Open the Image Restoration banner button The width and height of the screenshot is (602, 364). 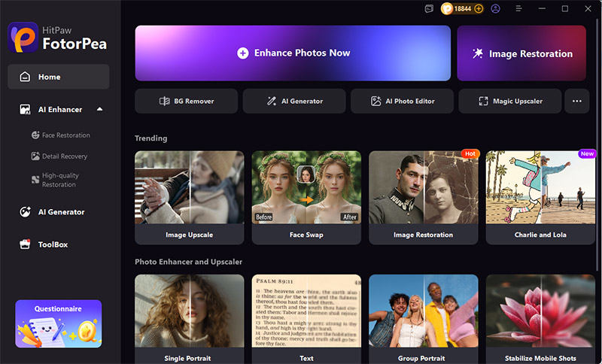[x=521, y=53]
